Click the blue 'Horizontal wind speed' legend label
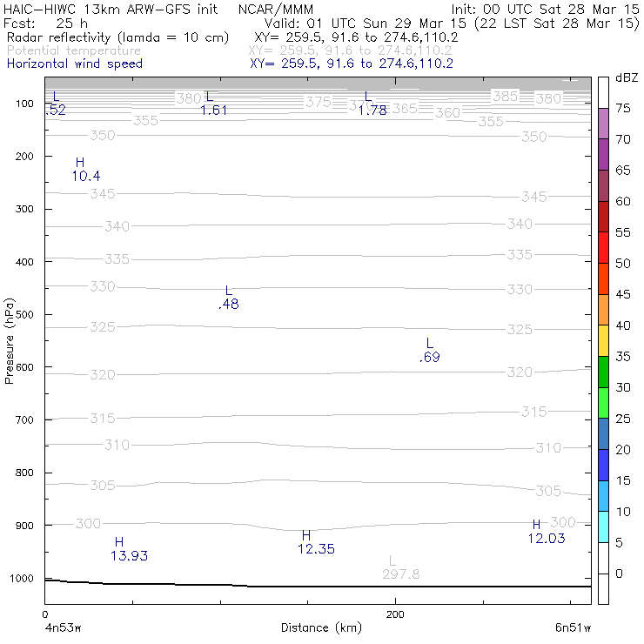The image size is (644, 644). [x=75, y=64]
